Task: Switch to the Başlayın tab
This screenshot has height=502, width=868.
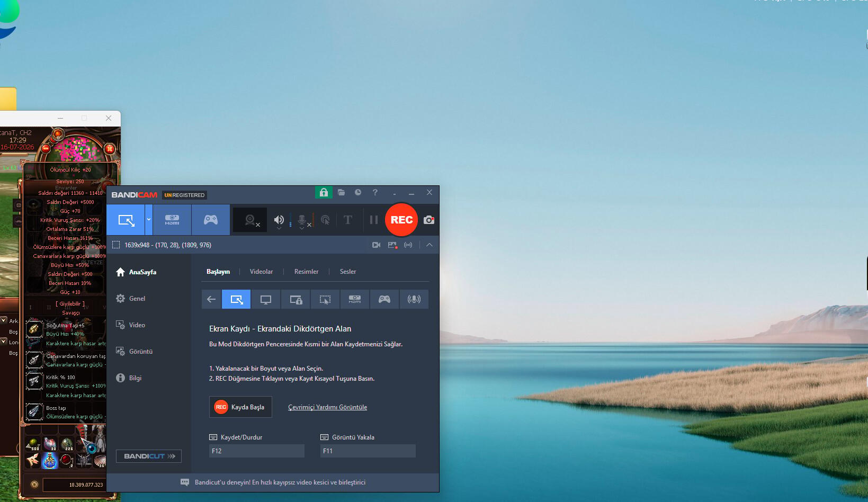Action: tap(218, 272)
